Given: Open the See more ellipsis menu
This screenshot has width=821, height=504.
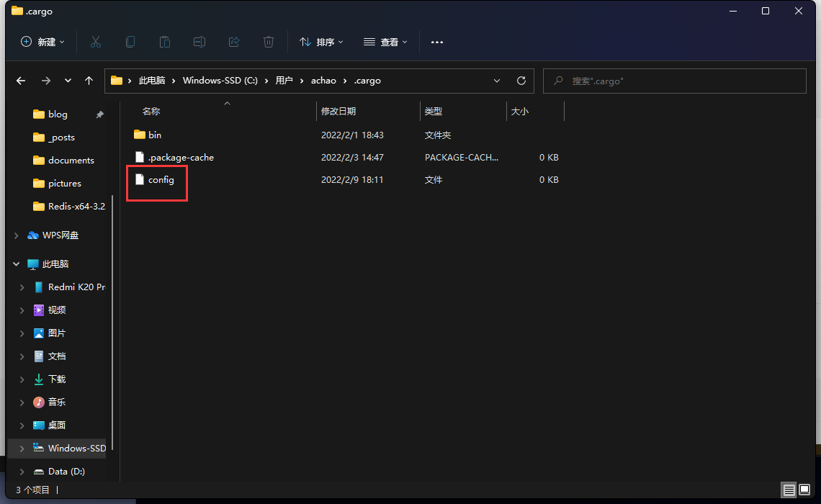Looking at the screenshot, I should 437,42.
